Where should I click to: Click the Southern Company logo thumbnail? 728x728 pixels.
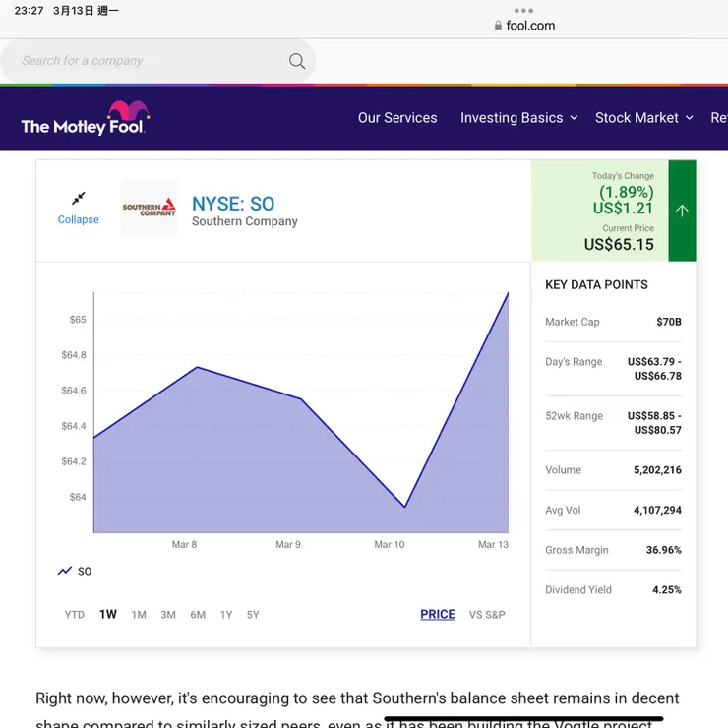coord(149,208)
